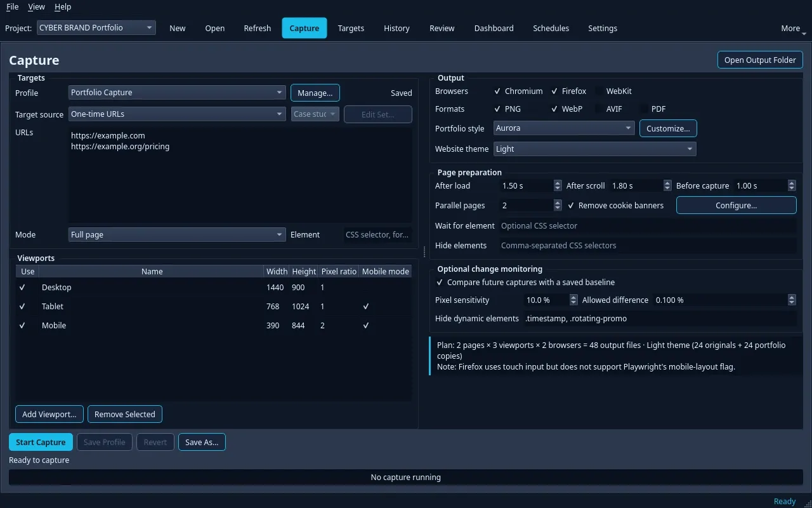The height and width of the screenshot is (508, 812).
Task: Expand the More overflow menu
Action: 793,28
